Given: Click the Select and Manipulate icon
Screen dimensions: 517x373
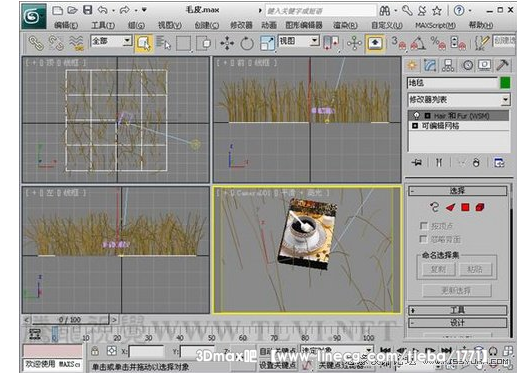Looking at the screenshot, I should (354, 43).
